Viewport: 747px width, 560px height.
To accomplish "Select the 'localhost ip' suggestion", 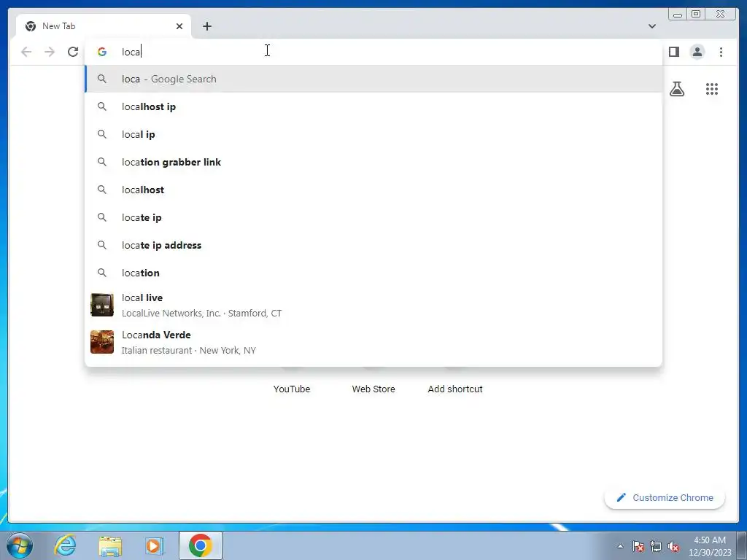I will click(x=373, y=106).
